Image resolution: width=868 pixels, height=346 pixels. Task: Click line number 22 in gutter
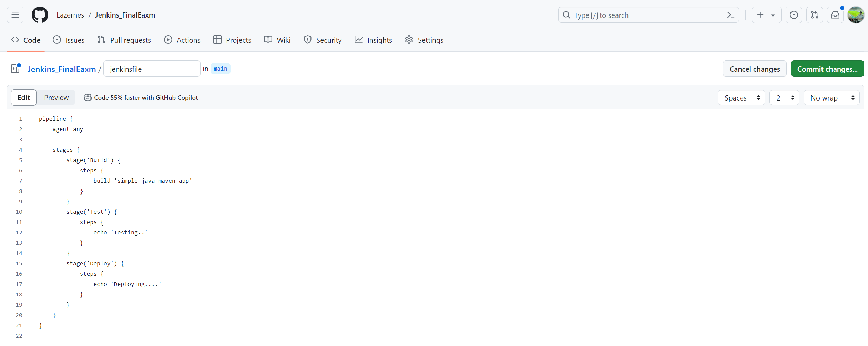19,336
